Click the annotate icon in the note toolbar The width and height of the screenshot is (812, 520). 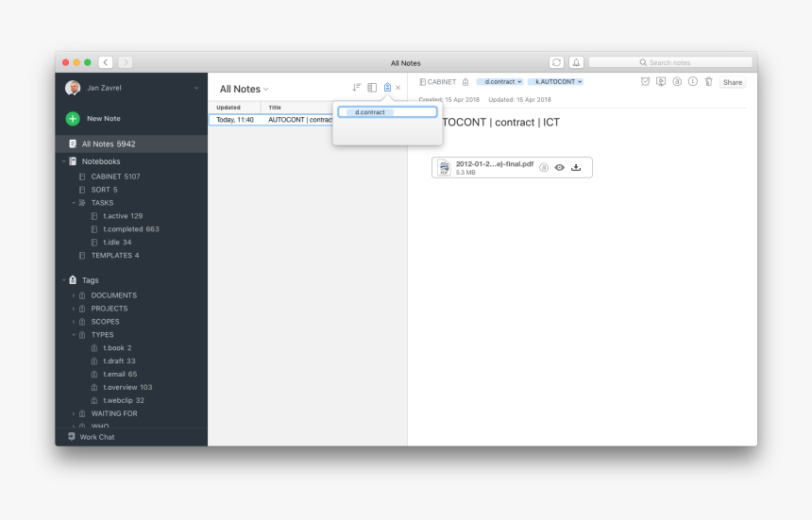click(677, 82)
